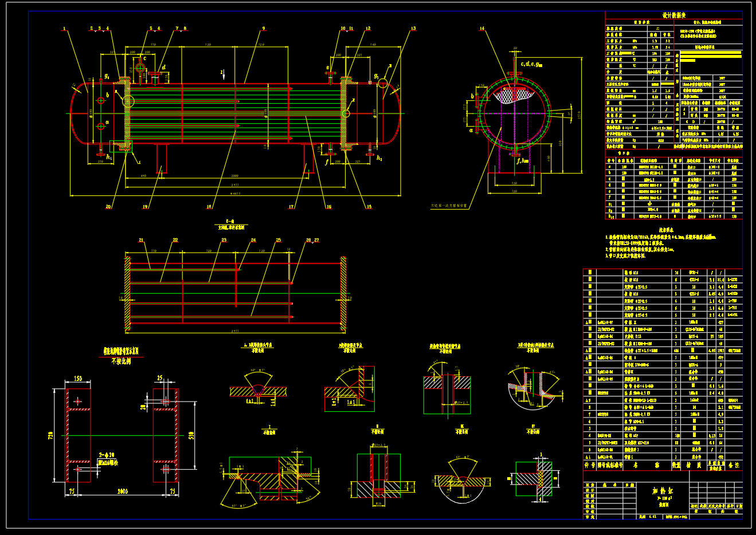Click nozzle a circle on the left channel
The image size is (756, 535).
101,126
